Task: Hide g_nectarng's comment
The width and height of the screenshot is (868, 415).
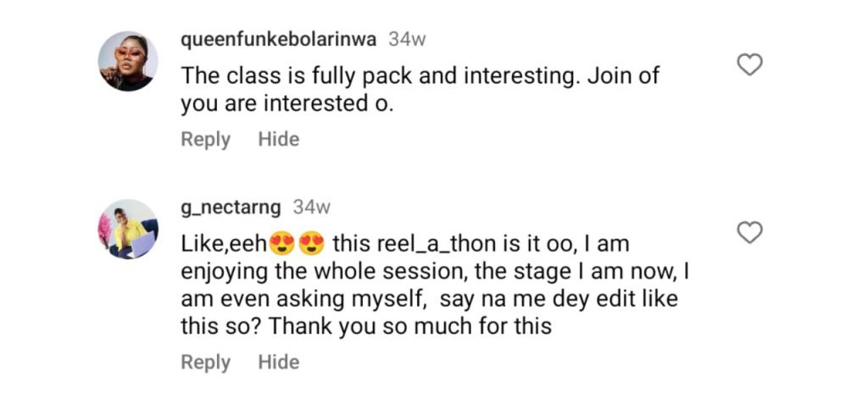Action: (278, 362)
